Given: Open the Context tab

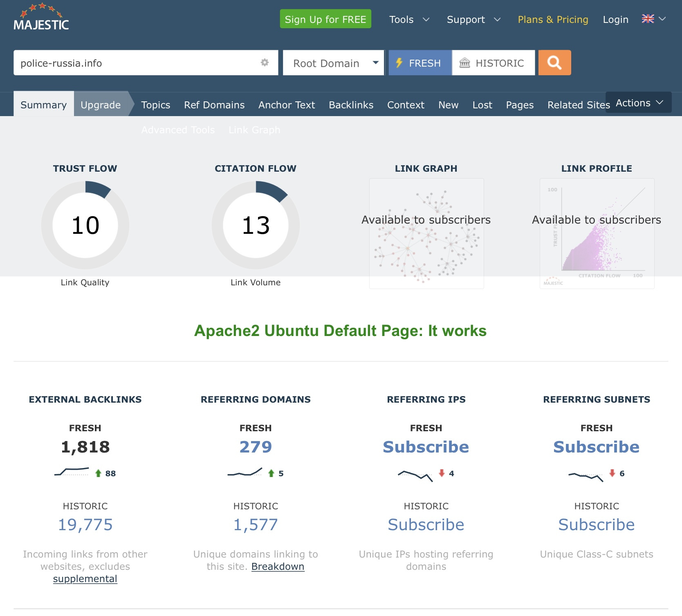Looking at the screenshot, I should point(406,105).
